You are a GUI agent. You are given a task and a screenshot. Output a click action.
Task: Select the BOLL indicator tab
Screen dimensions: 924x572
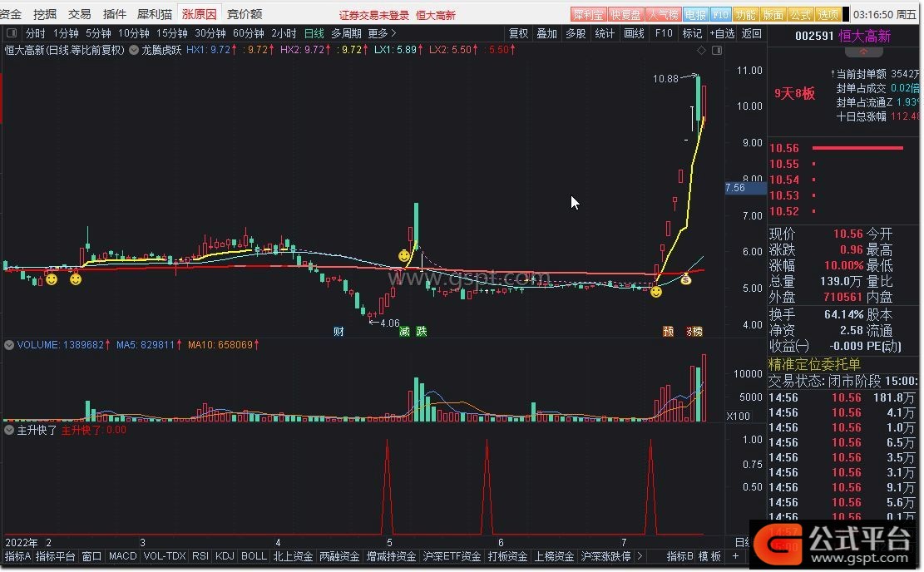254,556
